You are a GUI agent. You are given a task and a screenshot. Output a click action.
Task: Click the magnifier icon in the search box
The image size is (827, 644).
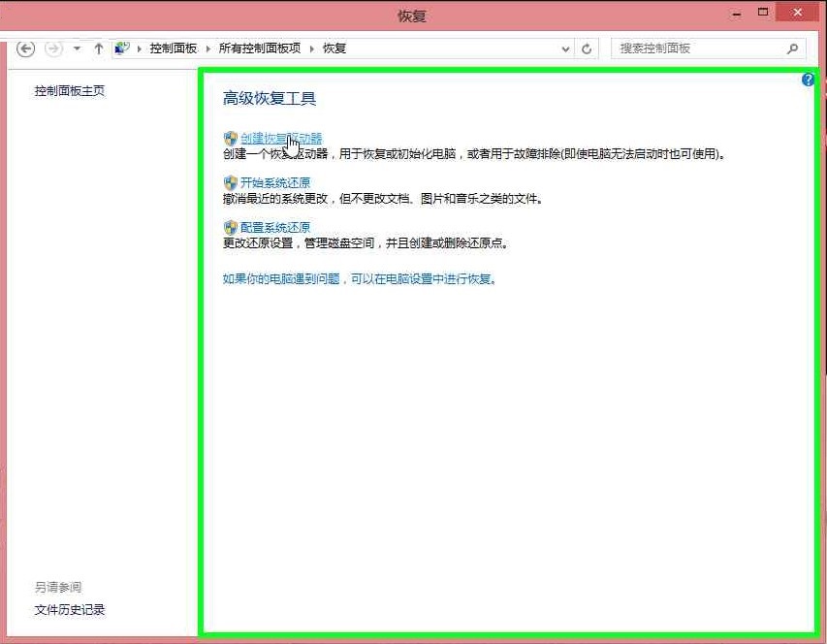click(792, 48)
